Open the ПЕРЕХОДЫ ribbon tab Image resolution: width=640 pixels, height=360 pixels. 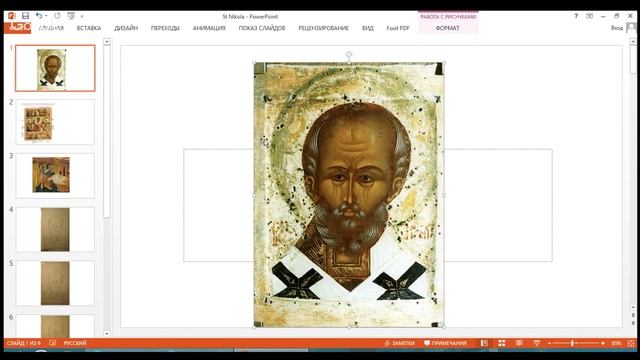(x=165, y=28)
